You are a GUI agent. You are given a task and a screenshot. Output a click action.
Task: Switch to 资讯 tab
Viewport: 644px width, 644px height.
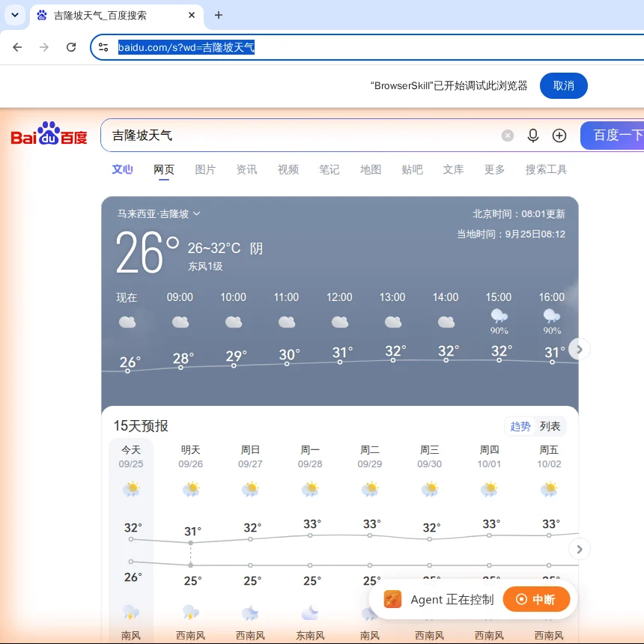[246, 169]
